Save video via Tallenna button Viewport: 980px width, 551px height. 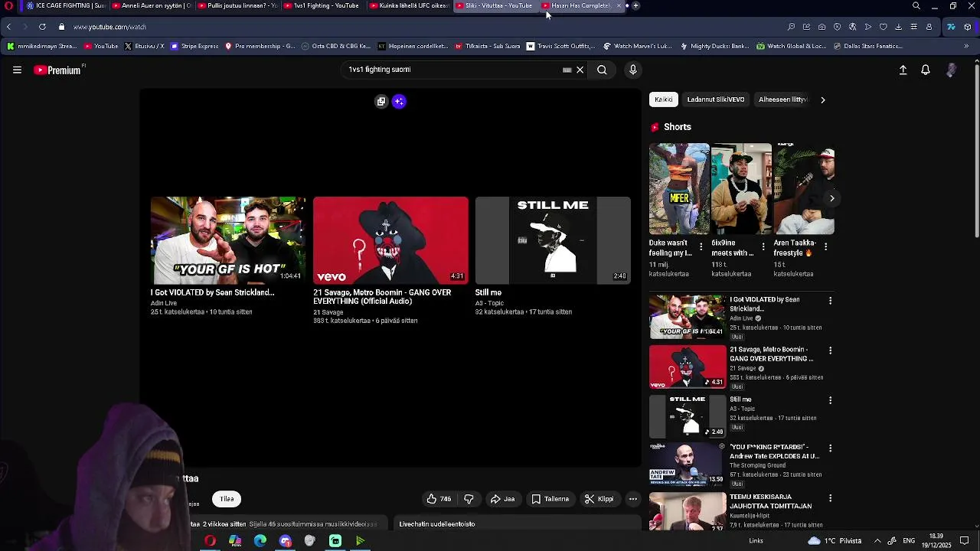pyautogui.click(x=550, y=499)
